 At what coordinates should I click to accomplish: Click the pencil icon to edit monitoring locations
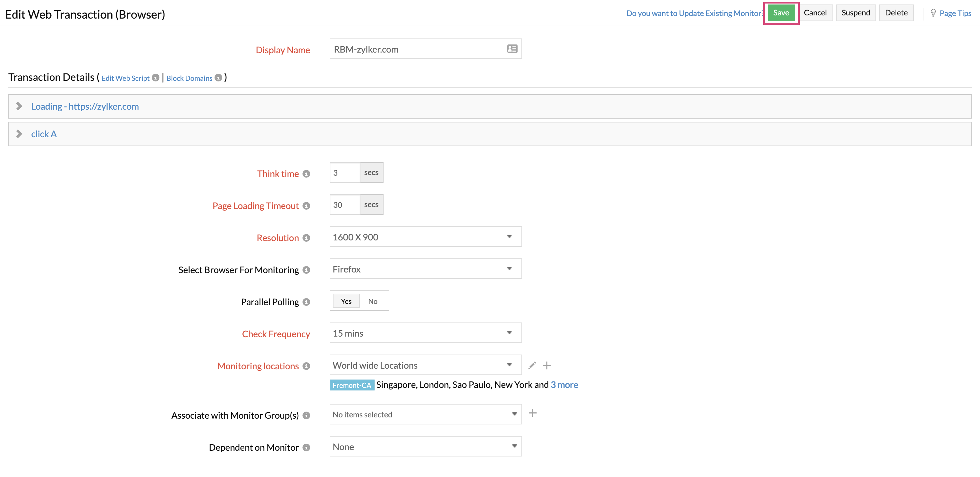(532, 365)
